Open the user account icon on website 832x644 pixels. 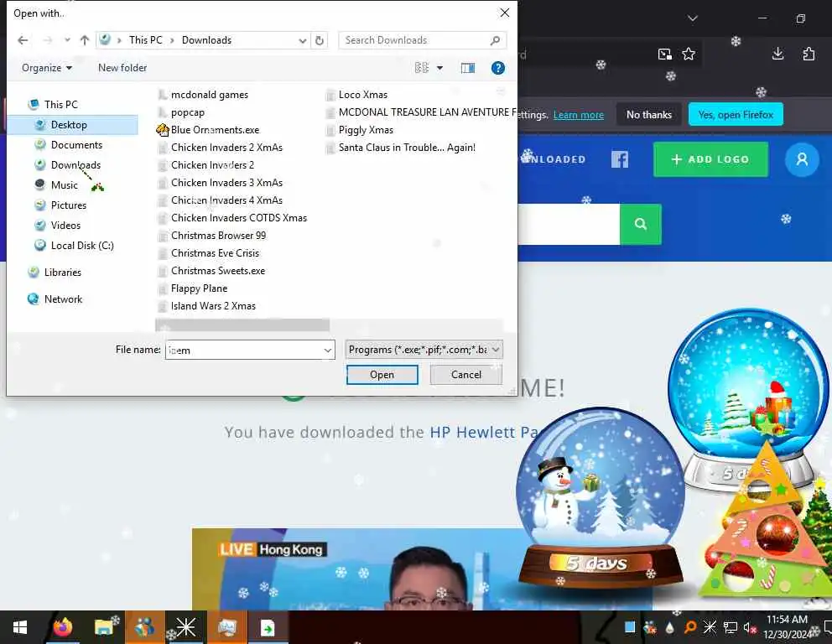pyautogui.click(x=802, y=159)
